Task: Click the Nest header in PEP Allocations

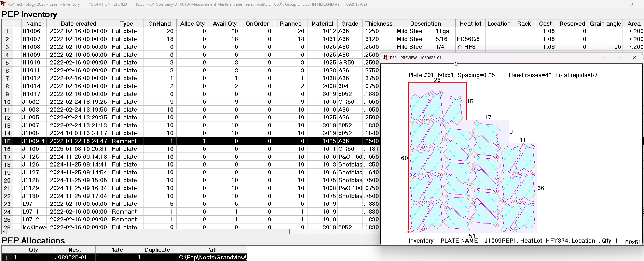Action: coord(75,250)
